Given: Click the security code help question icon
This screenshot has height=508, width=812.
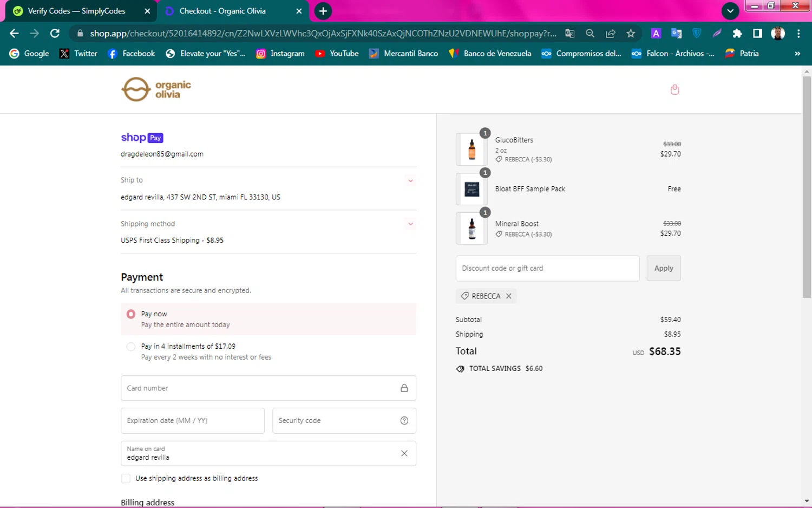Looking at the screenshot, I should coord(404,421).
